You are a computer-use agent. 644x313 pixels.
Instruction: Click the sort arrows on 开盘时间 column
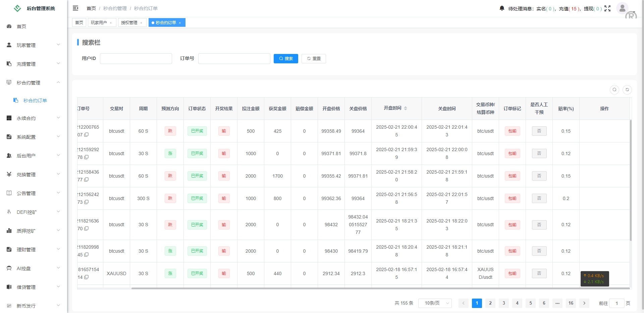click(x=406, y=108)
